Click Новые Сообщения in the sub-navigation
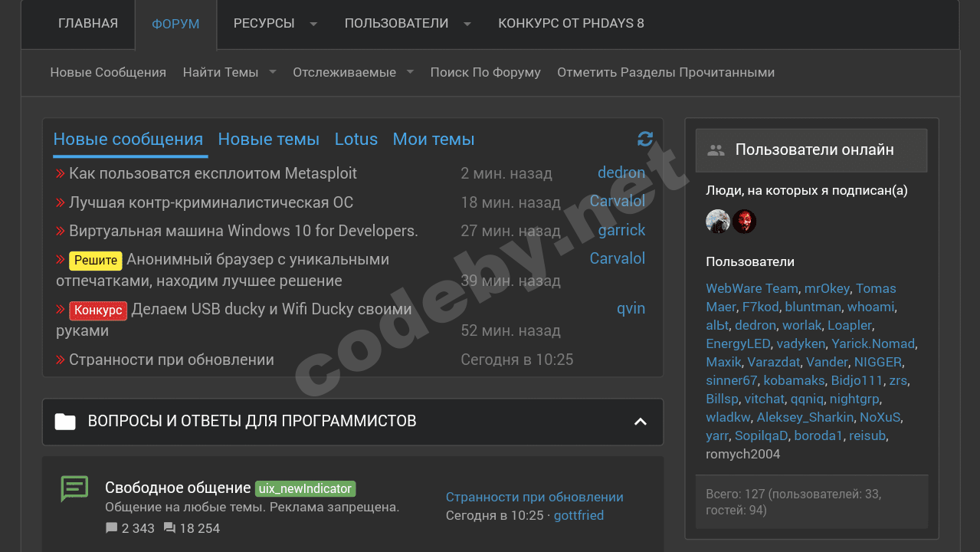 108,72
